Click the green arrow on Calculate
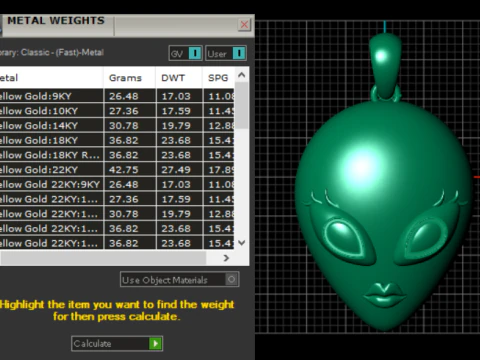 (x=155, y=343)
